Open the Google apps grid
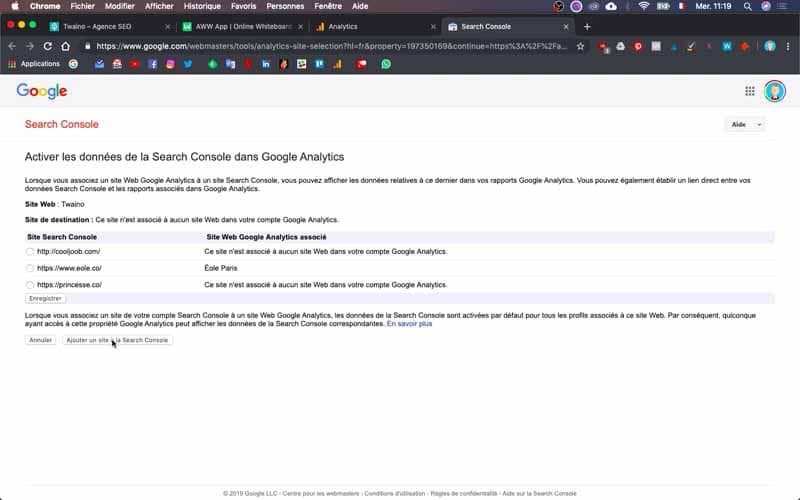The width and height of the screenshot is (800, 500). [749, 91]
